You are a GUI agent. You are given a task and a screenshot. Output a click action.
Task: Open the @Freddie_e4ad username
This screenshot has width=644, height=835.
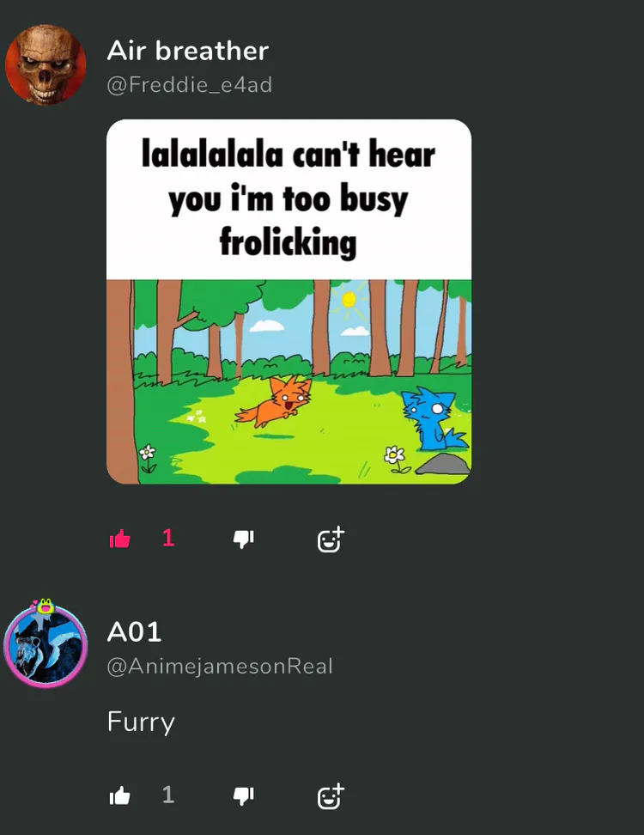click(190, 85)
